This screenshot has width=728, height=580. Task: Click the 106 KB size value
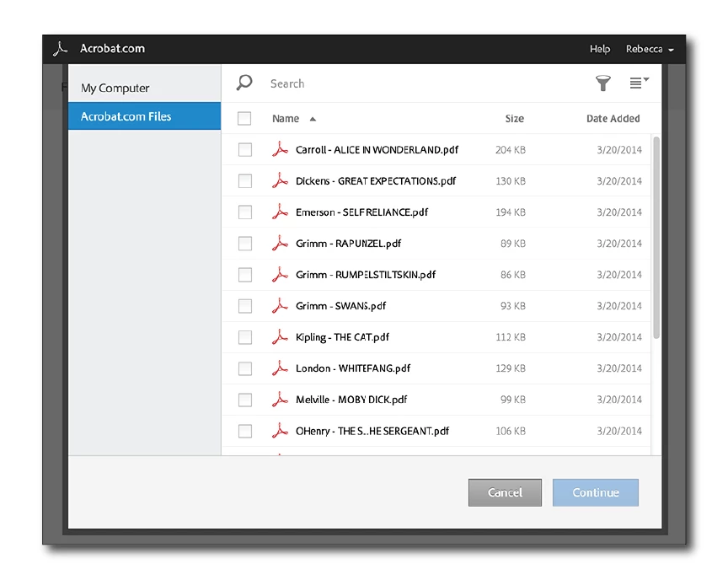pos(511,431)
